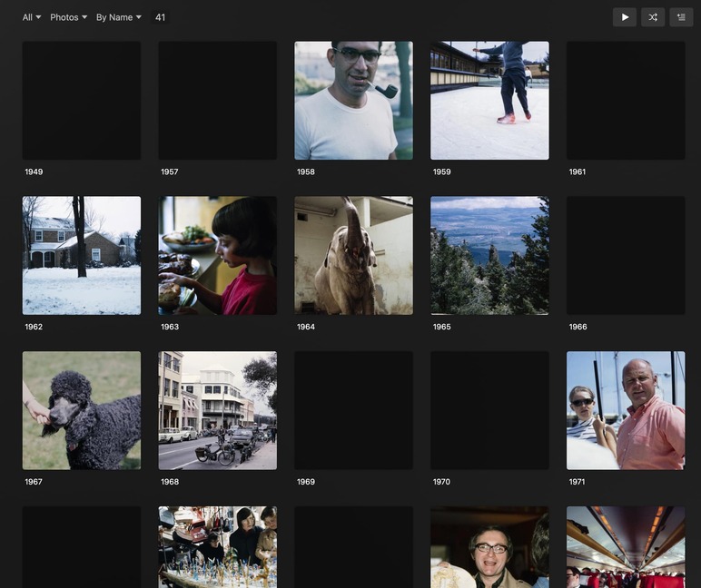Open the 1959 ice skater photo
701x588 pixels.
(489, 101)
